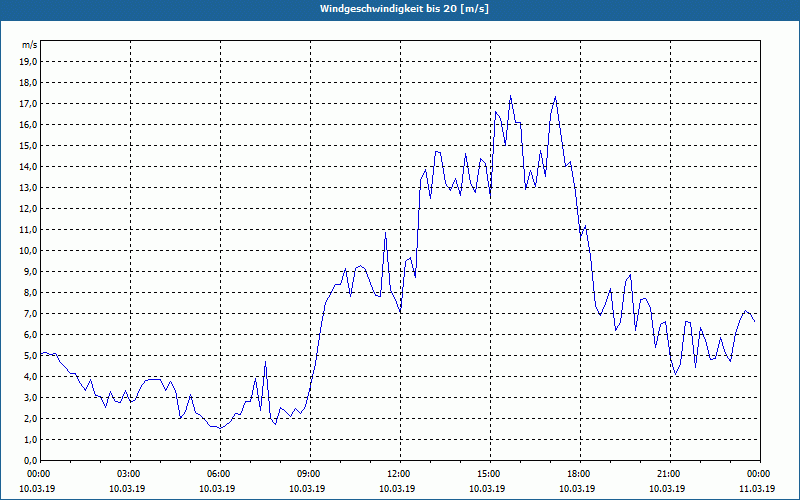
Task: Select the 'm/s' unit label on the y-axis
Action: pyautogui.click(x=29, y=44)
